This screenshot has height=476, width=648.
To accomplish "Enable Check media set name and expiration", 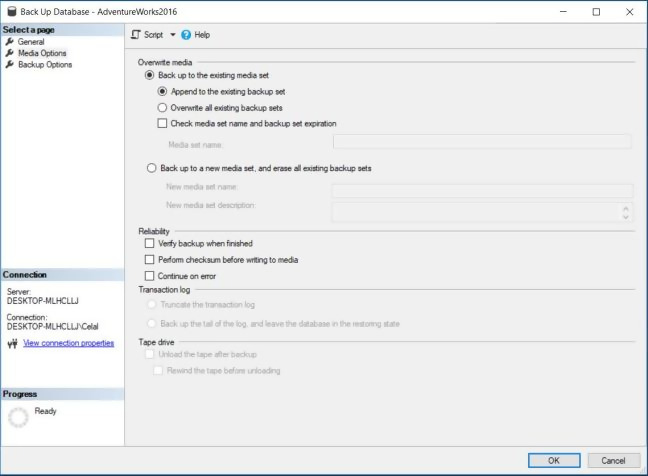I will point(162,123).
